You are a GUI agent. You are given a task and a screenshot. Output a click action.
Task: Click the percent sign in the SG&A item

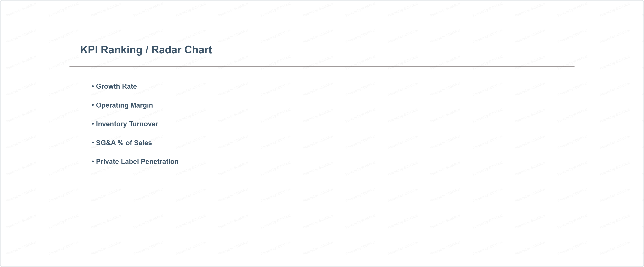(120, 143)
